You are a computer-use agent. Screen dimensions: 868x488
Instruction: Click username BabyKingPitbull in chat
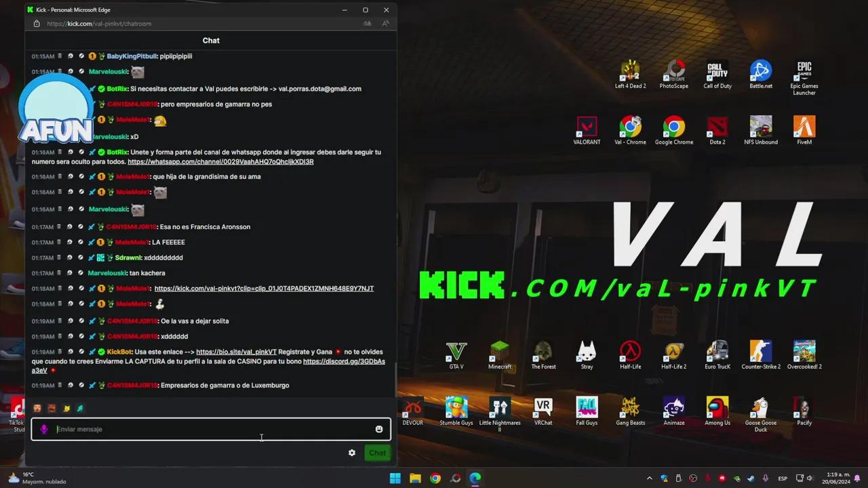click(x=132, y=56)
